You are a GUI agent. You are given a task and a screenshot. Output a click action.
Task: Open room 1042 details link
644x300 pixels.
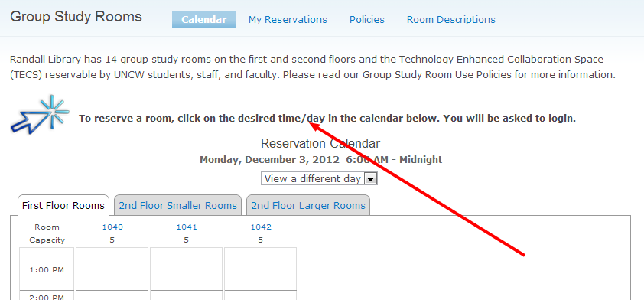coord(261,227)
